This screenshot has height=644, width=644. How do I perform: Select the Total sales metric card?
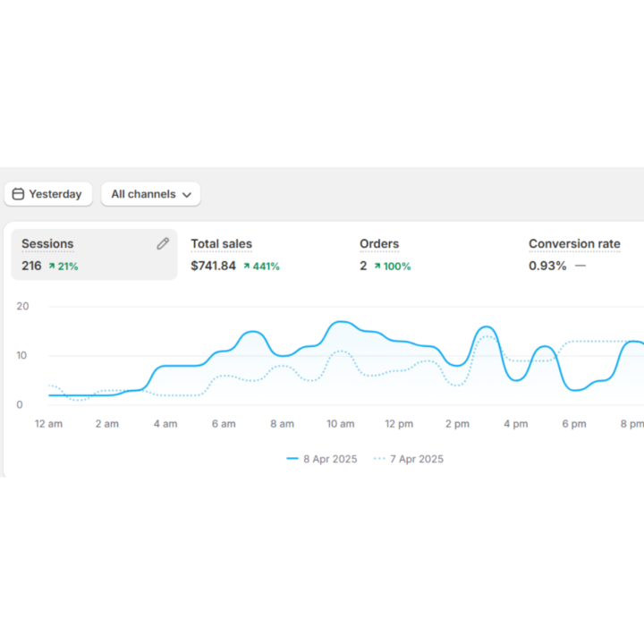pos(263,255)
